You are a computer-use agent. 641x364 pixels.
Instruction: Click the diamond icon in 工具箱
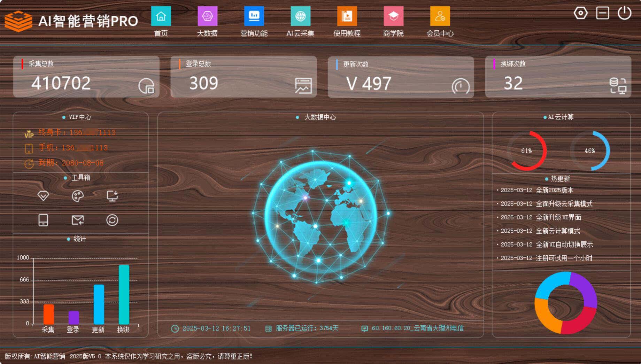coord(43,196)
